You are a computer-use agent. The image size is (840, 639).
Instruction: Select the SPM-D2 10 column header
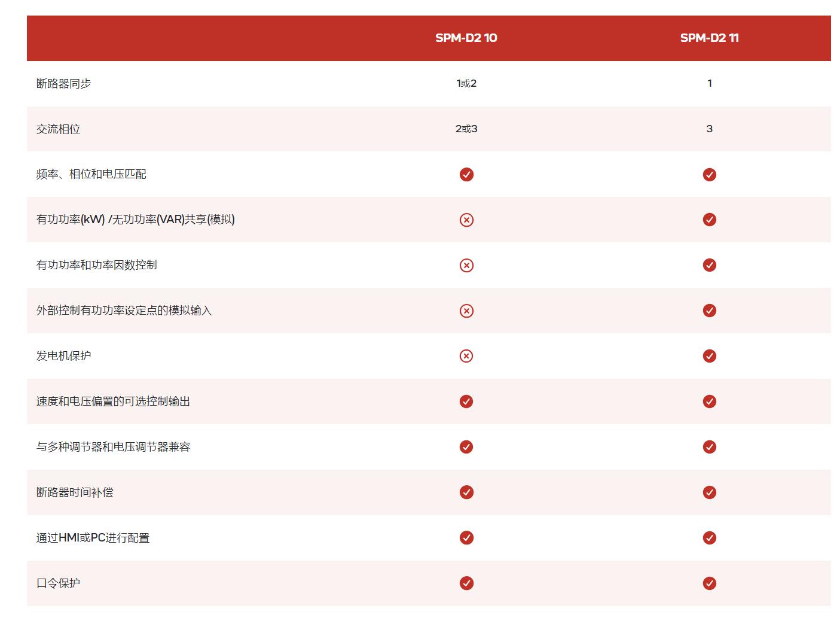click(x=466, y=37)
